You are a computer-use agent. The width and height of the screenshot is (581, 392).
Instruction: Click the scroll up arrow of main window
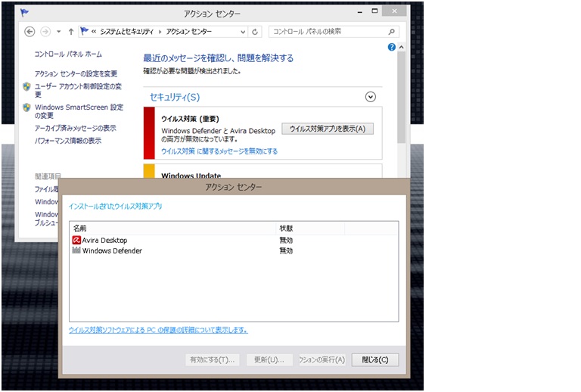coord(401,47)
